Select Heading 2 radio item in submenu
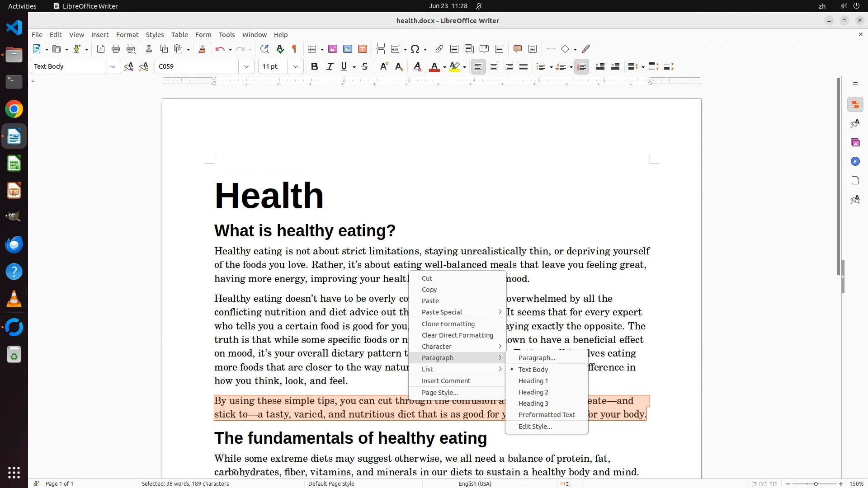868x488 pixels. (x=533, y=392)
